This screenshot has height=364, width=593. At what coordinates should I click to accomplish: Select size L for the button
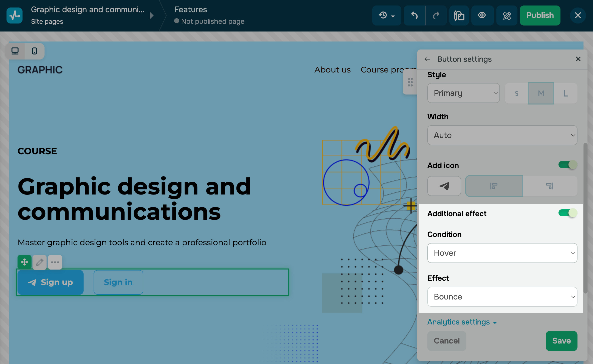coord(565,93)
